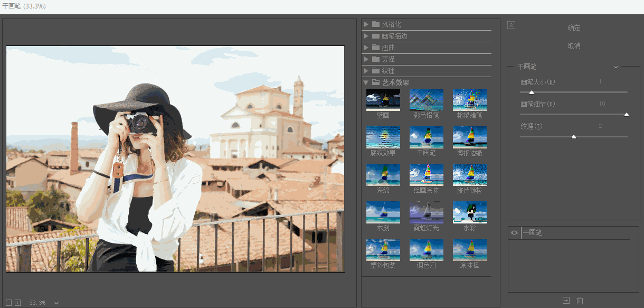Expand the 画笔描边 filter folder
The width and height of the screenshot is (644, 308).
click(x=366, y=36)
